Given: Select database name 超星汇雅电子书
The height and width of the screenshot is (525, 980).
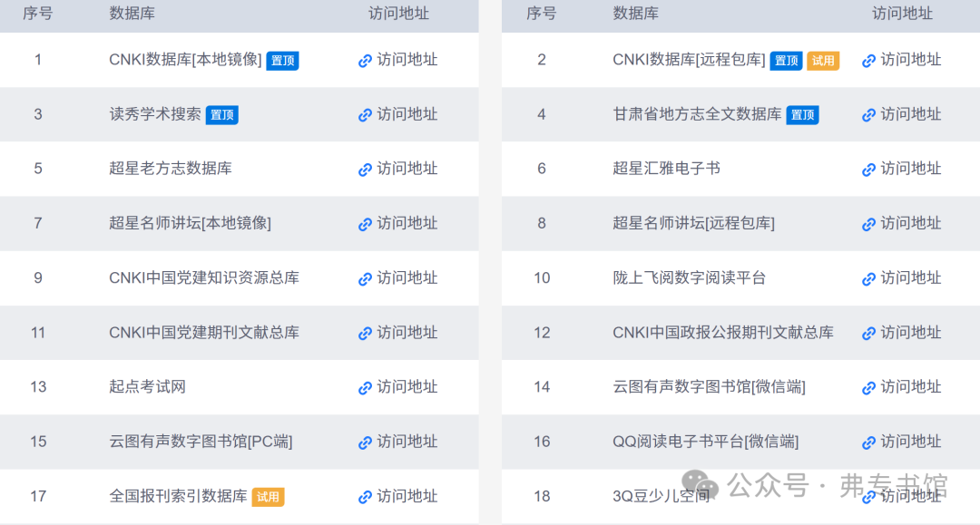Looking at the screenshot, I should (666, 169).
